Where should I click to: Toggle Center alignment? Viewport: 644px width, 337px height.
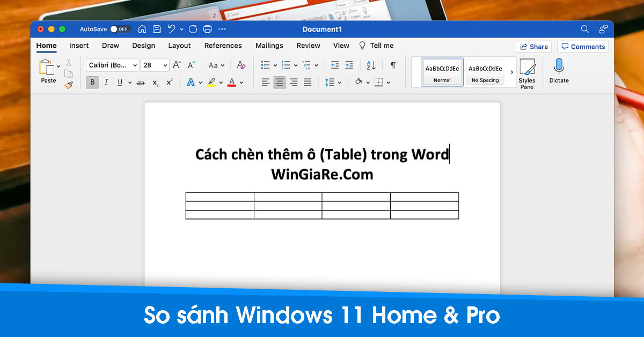(280, 82)
